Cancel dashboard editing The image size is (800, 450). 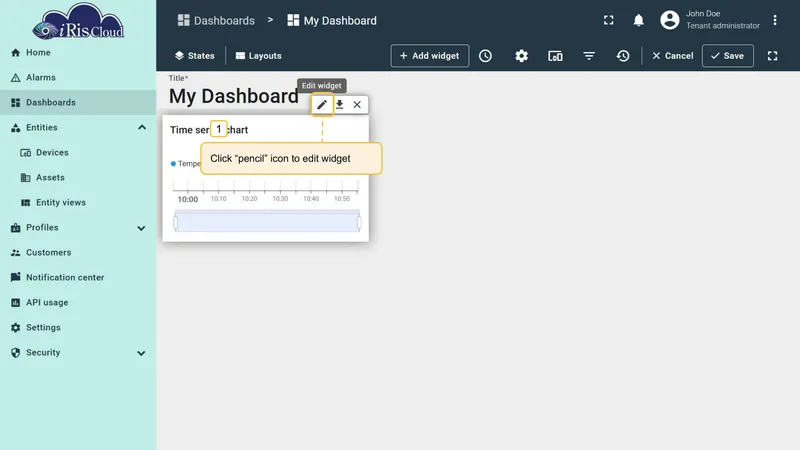(672, 56)
